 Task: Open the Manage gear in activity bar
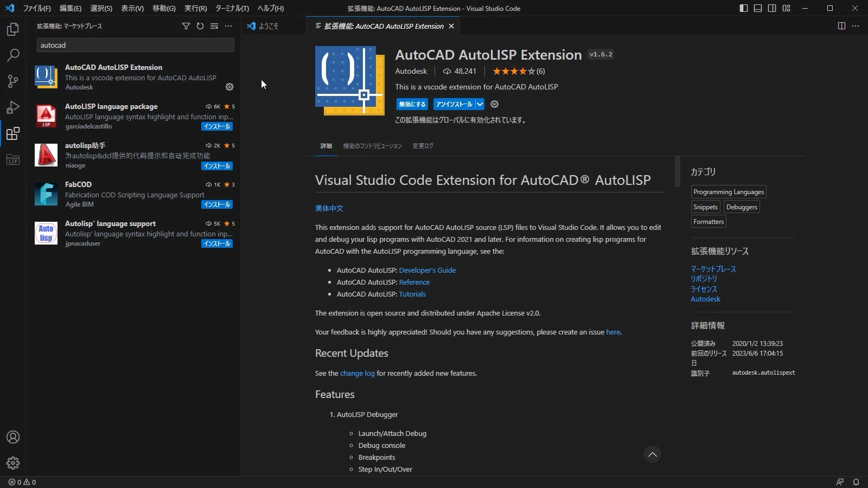(13, 463)
